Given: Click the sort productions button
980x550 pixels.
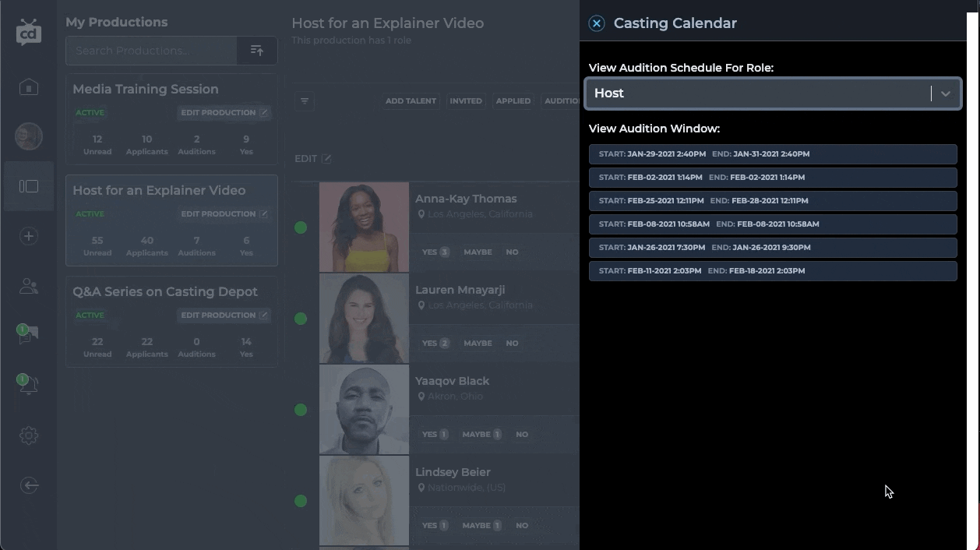Looking at the screenshot, I should click(257, 51).
